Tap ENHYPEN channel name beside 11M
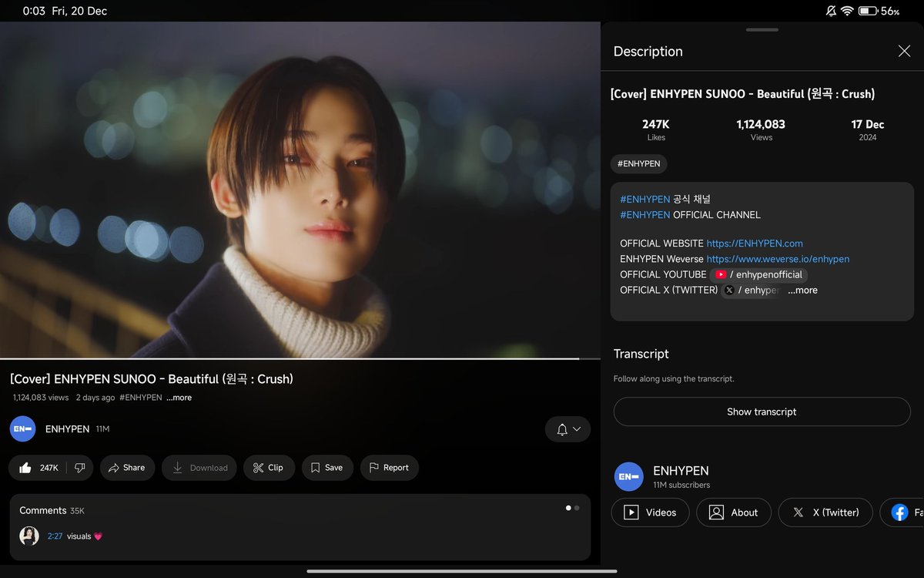The width and height of the screenshot is (924, 578). click(x=67, y=429)
